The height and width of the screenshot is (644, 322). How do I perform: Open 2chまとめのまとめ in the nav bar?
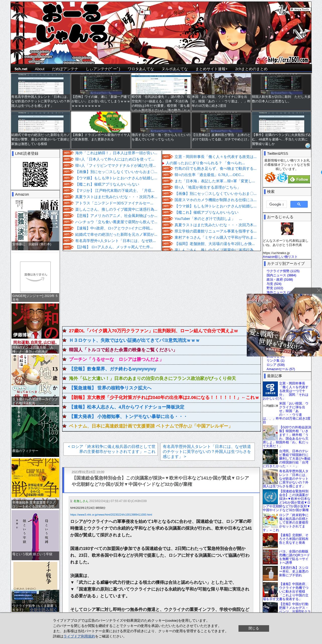tap(251, 69)
